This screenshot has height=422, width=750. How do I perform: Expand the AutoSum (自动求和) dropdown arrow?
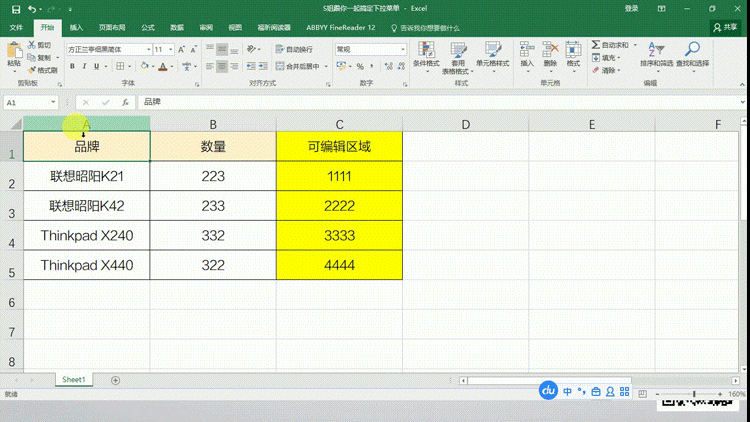pyautogui.click(x=635, y=45)
